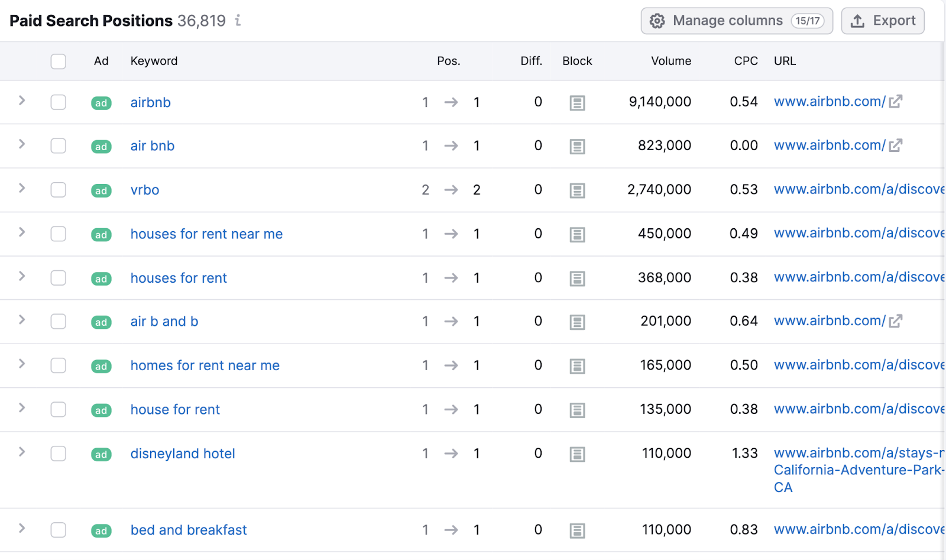
Task: Open external link icon in the air bnb row
Action: coord(896,145)
